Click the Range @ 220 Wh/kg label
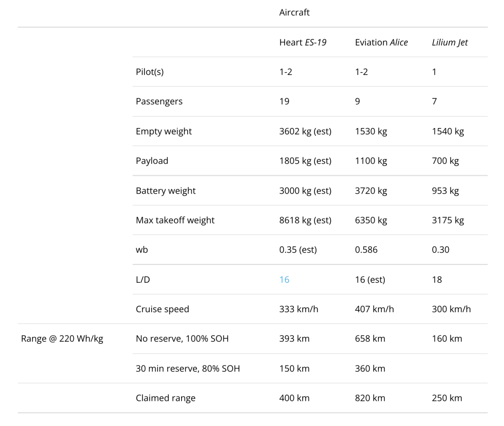 [62, 339]
